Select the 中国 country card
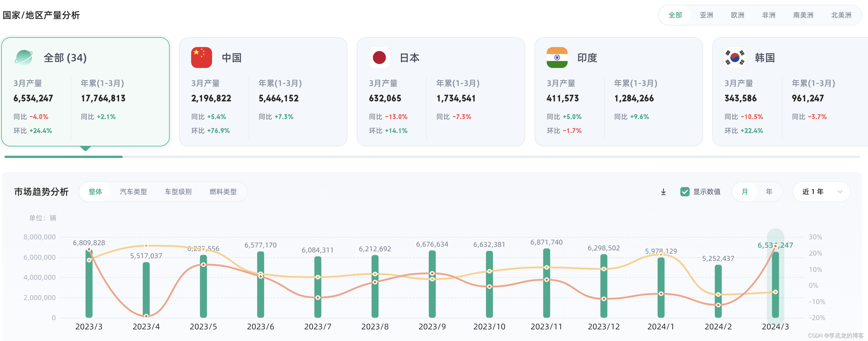868x341 pixels. [263, 92]
